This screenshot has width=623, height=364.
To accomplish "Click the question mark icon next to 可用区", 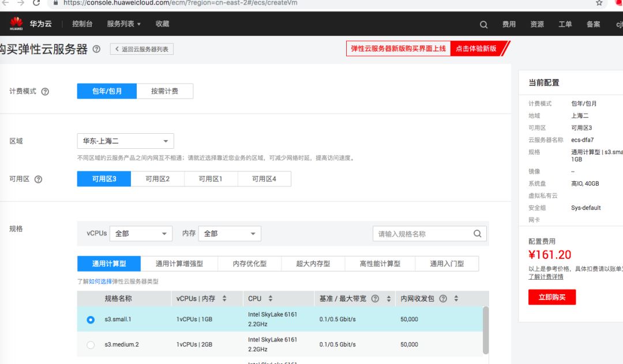I will pos(38,179).
